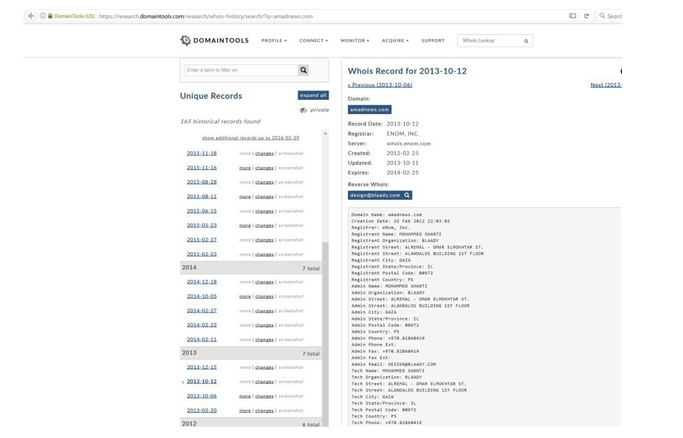Show additional records up to 2016-02-29

pyautogui.click(x=250, y=138)
